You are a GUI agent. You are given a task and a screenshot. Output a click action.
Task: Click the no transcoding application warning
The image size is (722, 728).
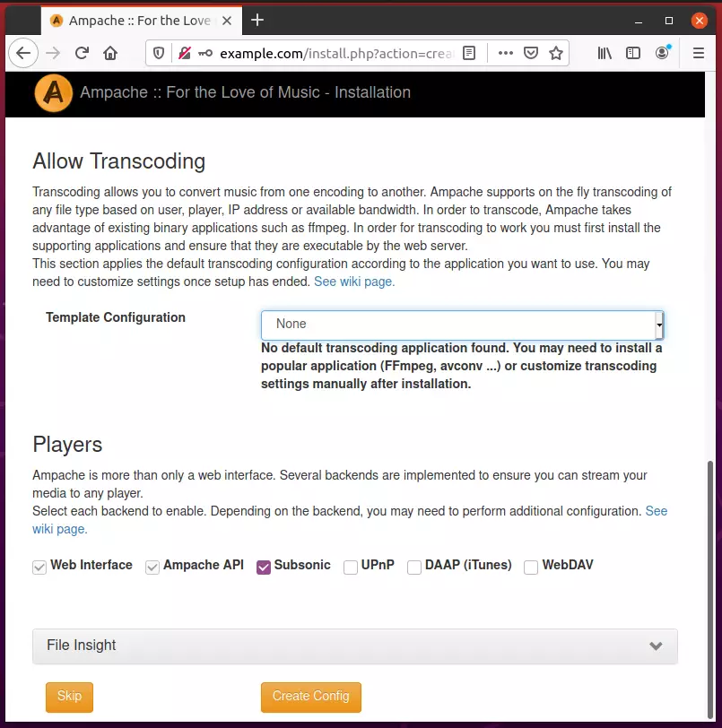(461, 366)
